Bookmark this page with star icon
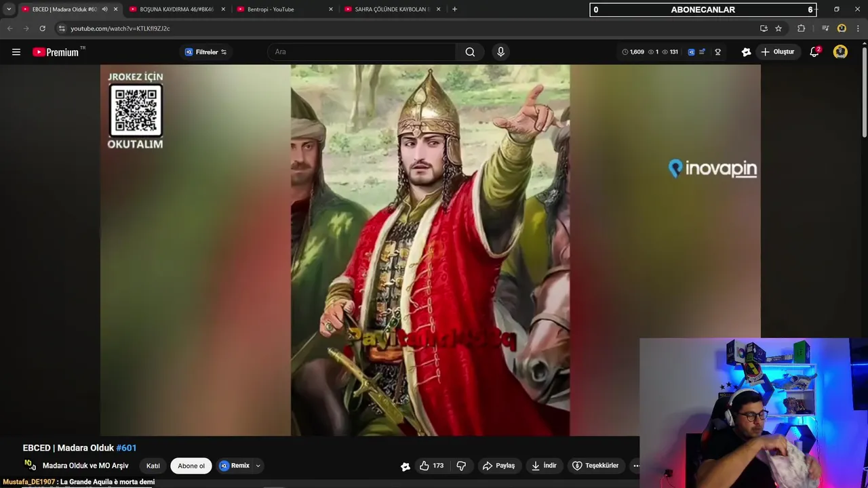 pyautogui.click(x=778, y=28)
